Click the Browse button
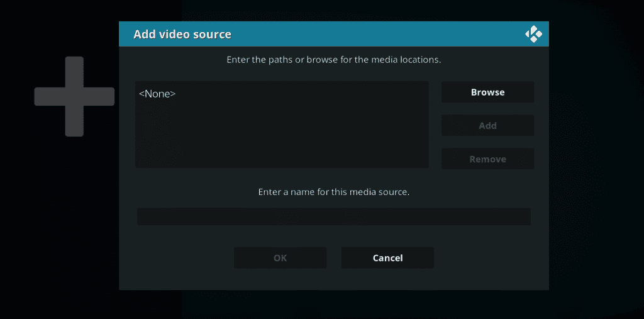Viewport: 644px width, 319px height. (487, 92)
